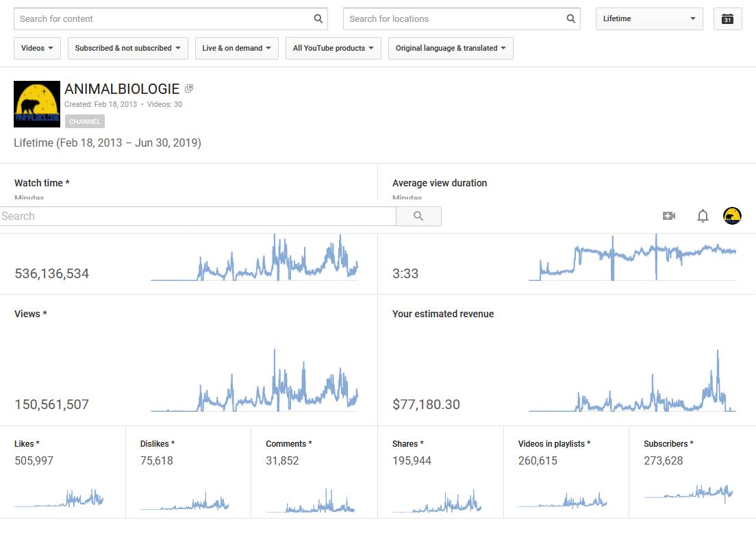Open the Comments metric card

(x=314, y=472)
